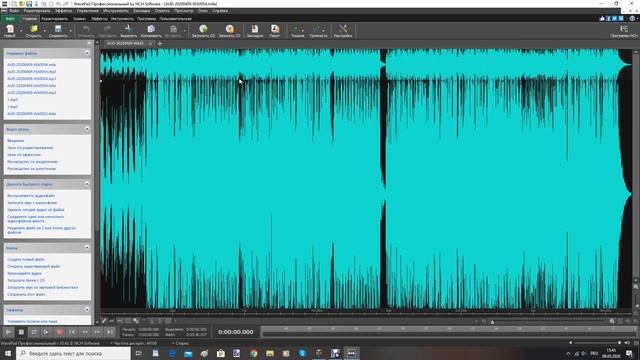Open Task View on taskbar
640x360 pixels.
coord(138,353)
